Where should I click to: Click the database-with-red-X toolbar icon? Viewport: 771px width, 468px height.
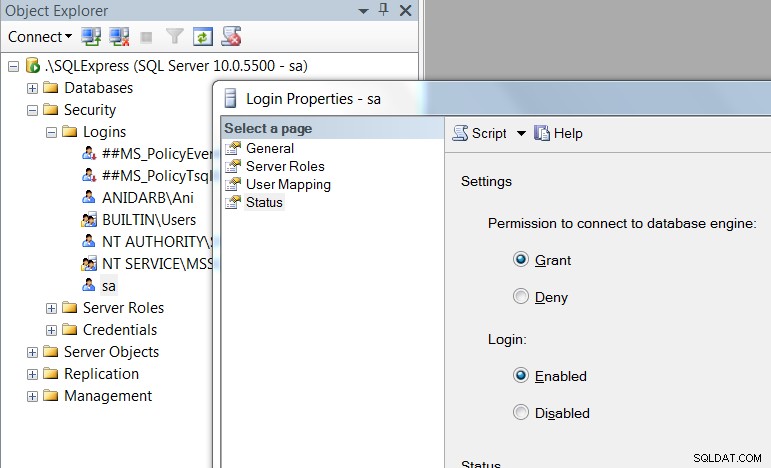231,36
